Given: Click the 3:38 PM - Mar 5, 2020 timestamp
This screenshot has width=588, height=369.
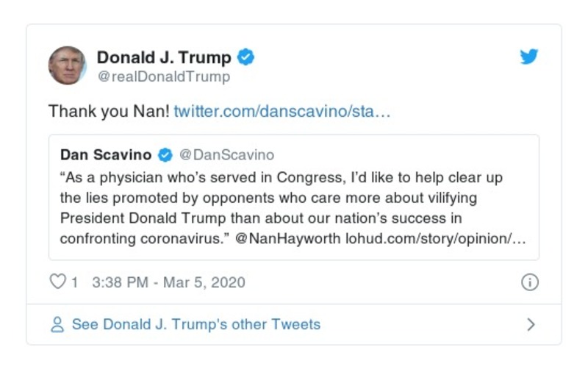Looking at the screenshot, I should point(168,282).
